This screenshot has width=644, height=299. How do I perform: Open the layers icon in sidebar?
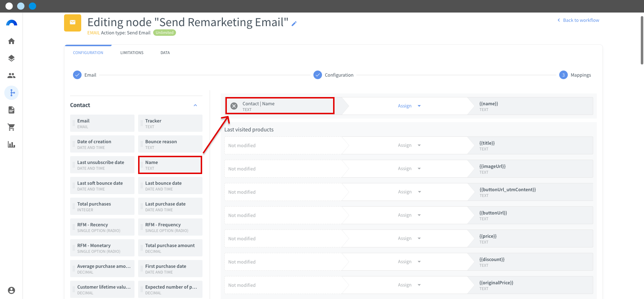(x=11, y=58)
